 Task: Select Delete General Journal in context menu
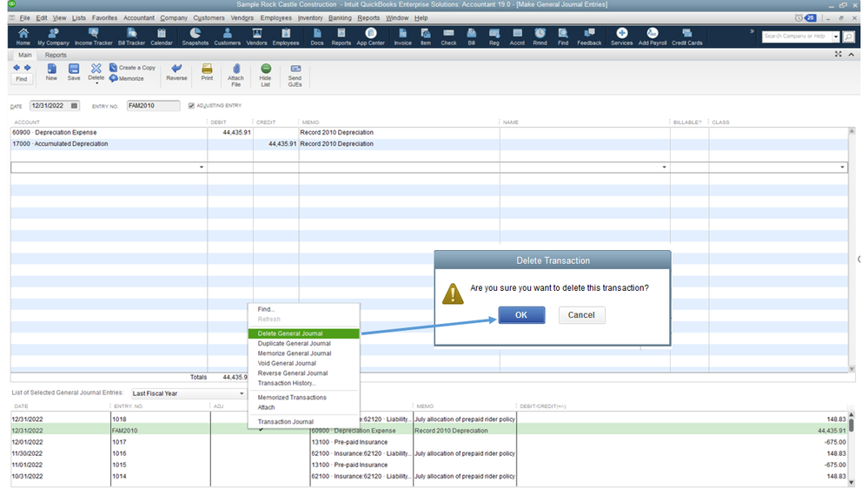click(290, 333)
